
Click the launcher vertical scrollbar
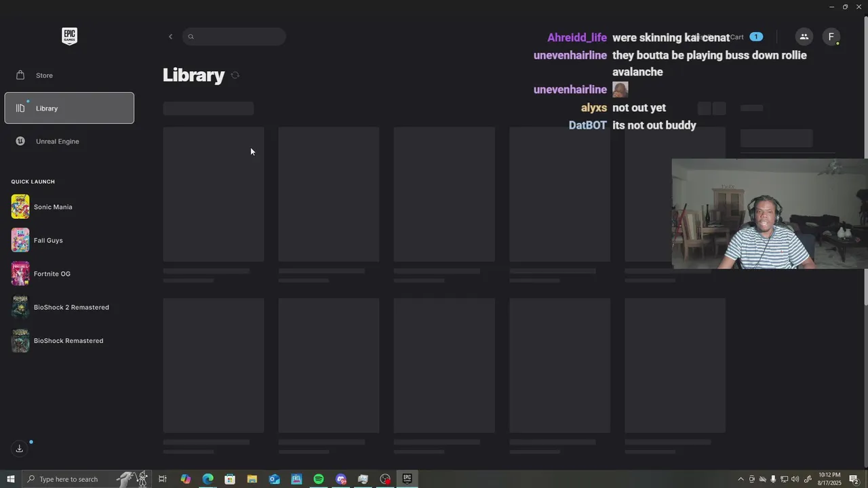[x=865, y=159]
